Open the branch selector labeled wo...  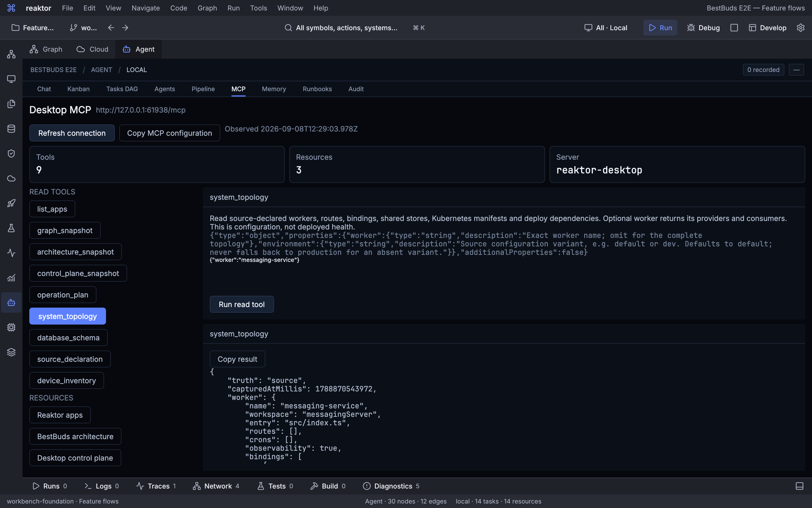[83, 28]
